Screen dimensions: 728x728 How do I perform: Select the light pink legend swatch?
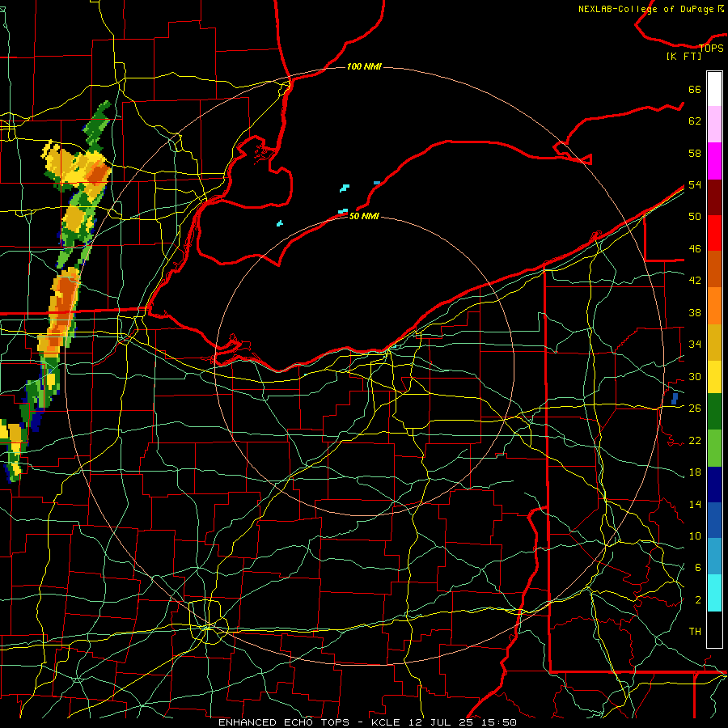714,125
